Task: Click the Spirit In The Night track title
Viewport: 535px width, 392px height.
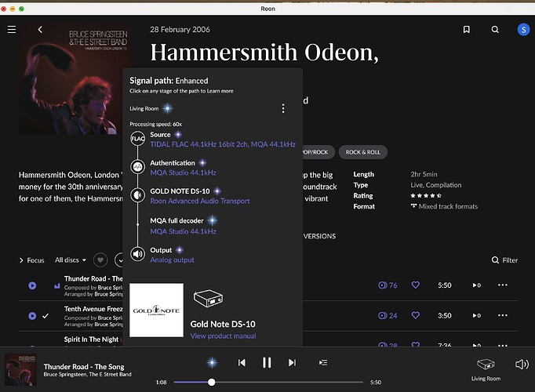Action: click(x=91, y=339)
